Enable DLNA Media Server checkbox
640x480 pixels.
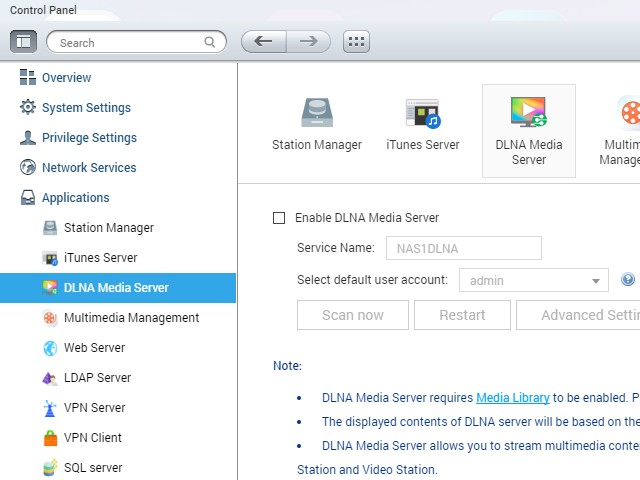[x=279, y=218]
